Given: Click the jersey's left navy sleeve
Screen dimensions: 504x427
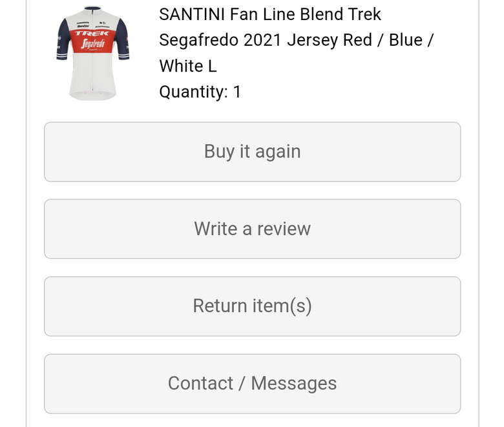Looking at the screenshot, I should [63, 39].
